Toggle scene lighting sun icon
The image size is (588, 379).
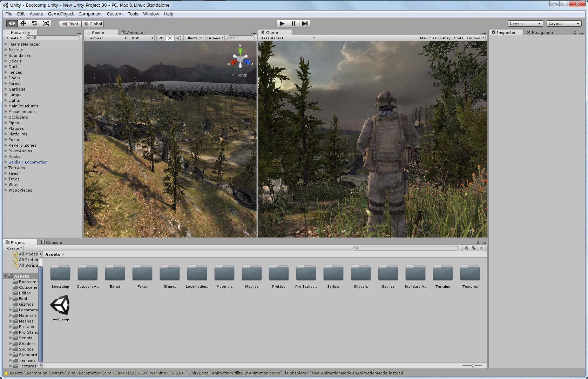(x=170, y=38)
